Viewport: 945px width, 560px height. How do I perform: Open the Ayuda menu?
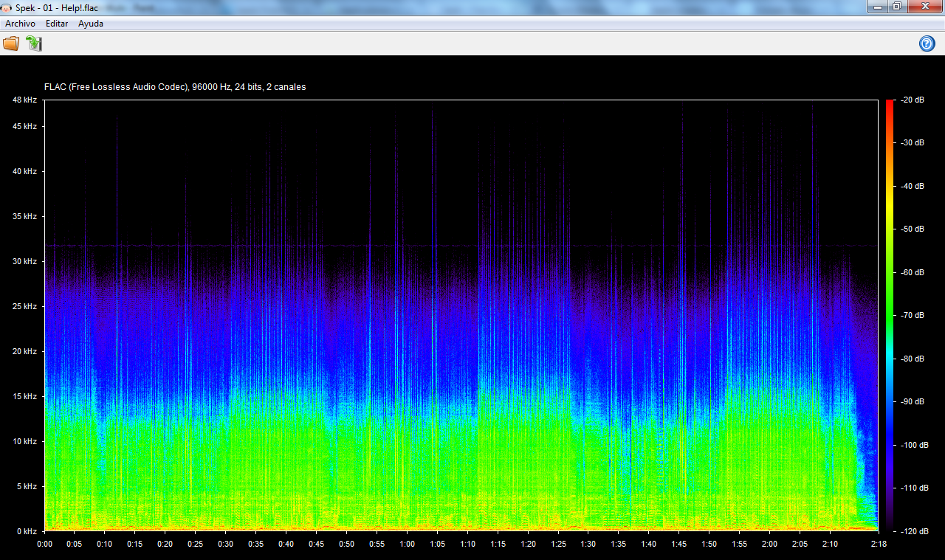pyautogui.click(x=91, y=24)
